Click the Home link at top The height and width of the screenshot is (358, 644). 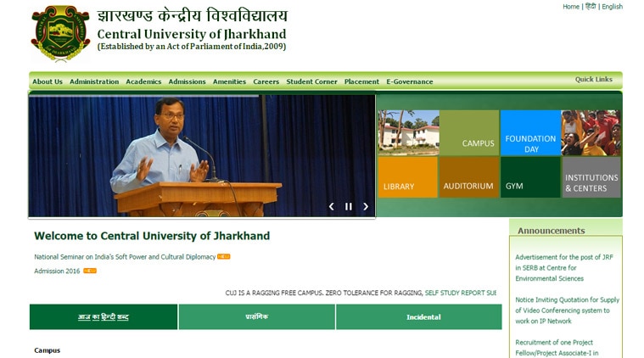(571, 7)
